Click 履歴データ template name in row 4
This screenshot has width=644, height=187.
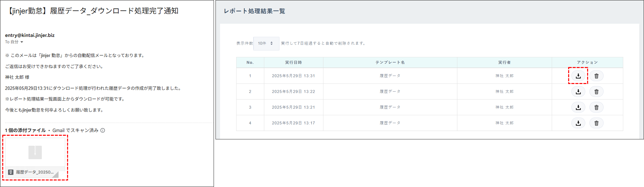coord(390,123)
